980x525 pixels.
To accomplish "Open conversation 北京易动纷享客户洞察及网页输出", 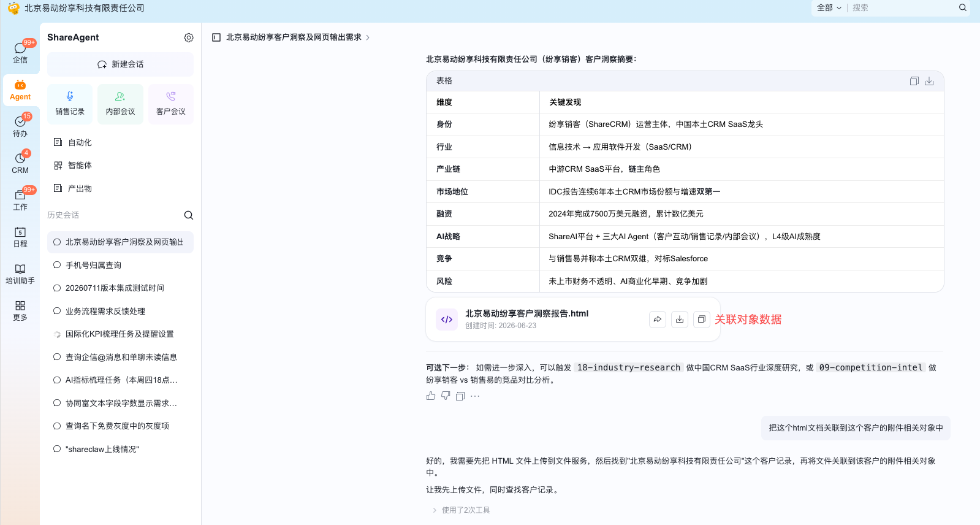I will (x=120, y=242).
